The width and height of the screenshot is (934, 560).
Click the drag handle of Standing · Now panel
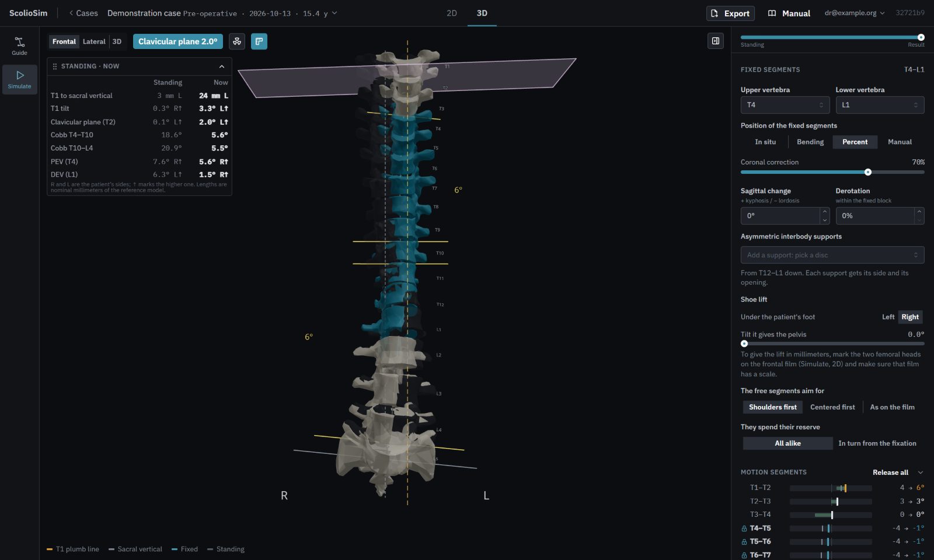55,66
